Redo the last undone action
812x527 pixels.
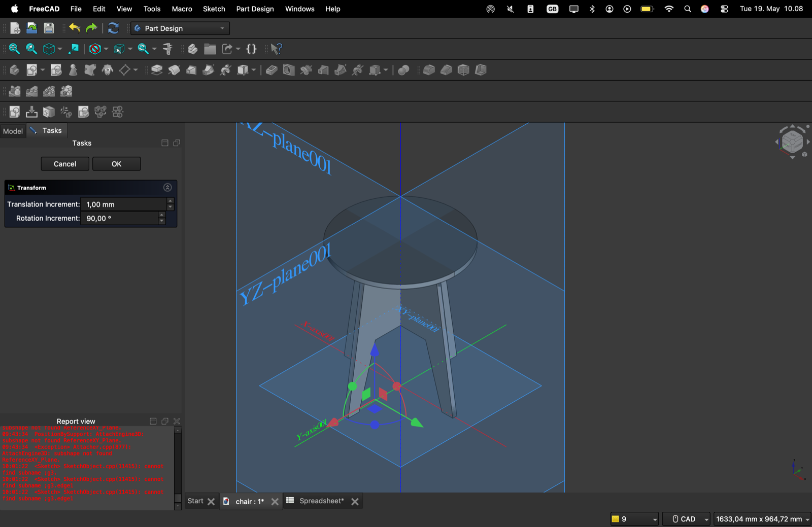(x=91, y=28)
